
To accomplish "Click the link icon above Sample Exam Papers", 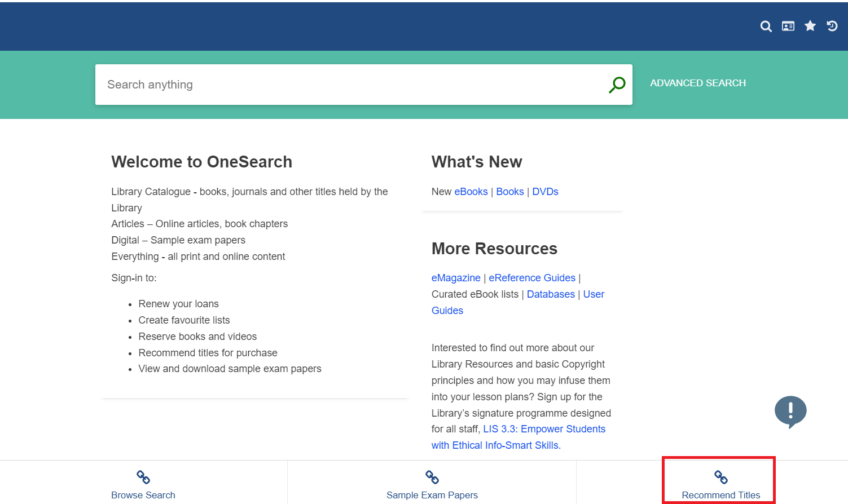I will (x=432, y=476).
